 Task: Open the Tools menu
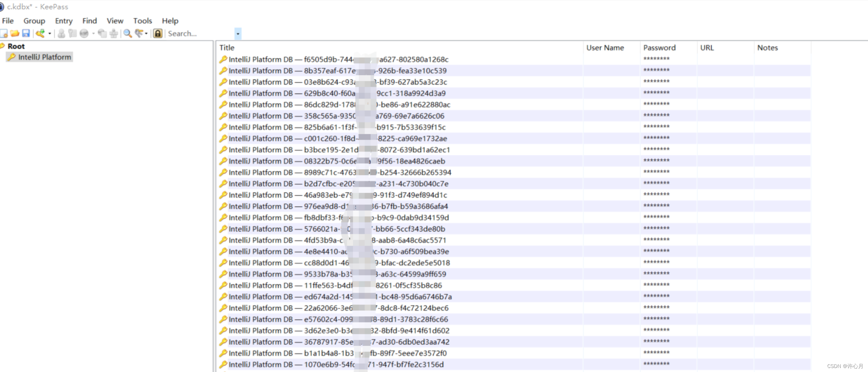tap(142, 21)
